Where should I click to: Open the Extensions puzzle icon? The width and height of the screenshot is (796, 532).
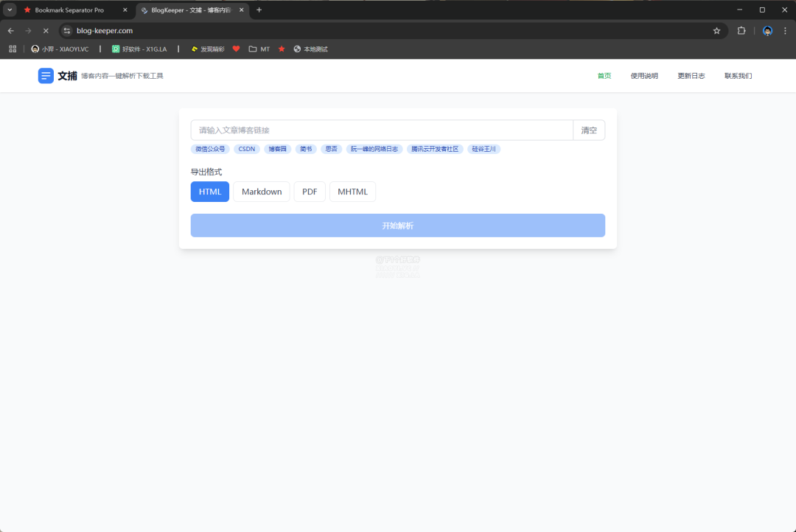741,31
